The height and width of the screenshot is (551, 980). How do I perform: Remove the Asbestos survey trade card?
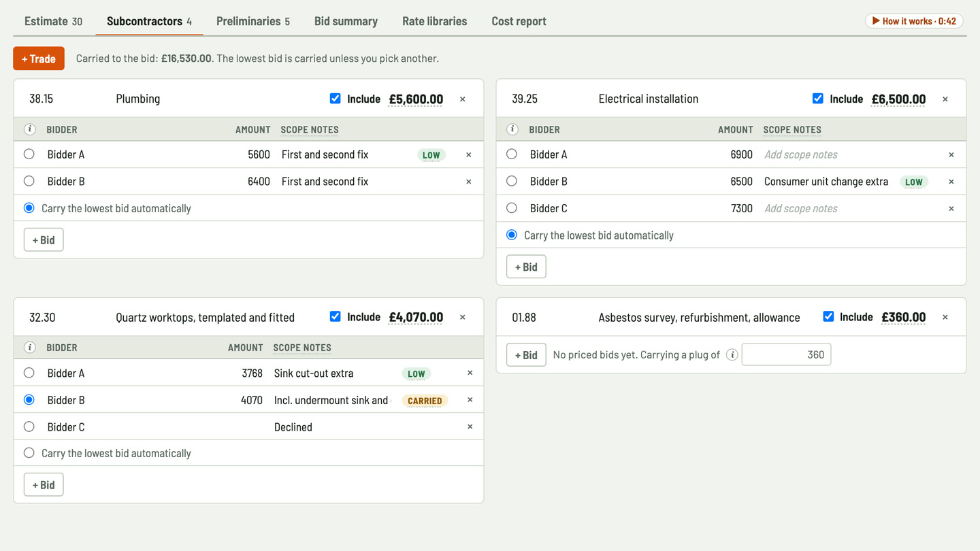pyautogui.click(x=945, y=317)
